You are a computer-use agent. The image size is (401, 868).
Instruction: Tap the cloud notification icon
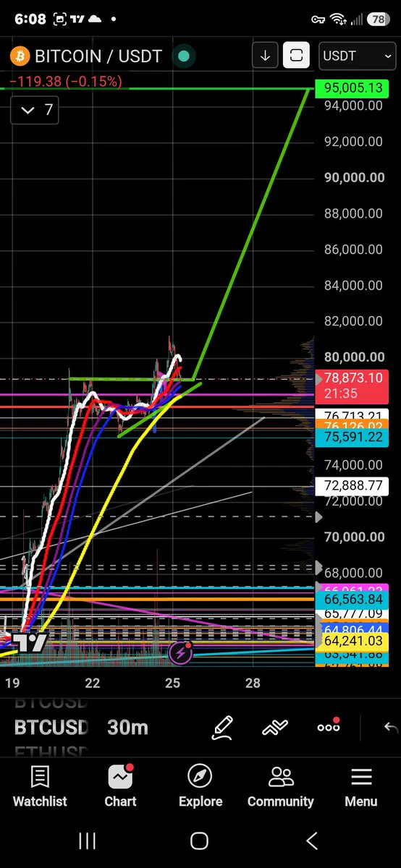pyautogui.click(x=95, y=19)
